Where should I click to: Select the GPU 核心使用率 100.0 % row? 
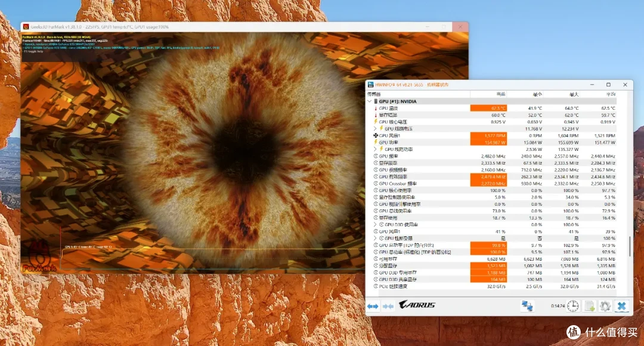(491, 190)
